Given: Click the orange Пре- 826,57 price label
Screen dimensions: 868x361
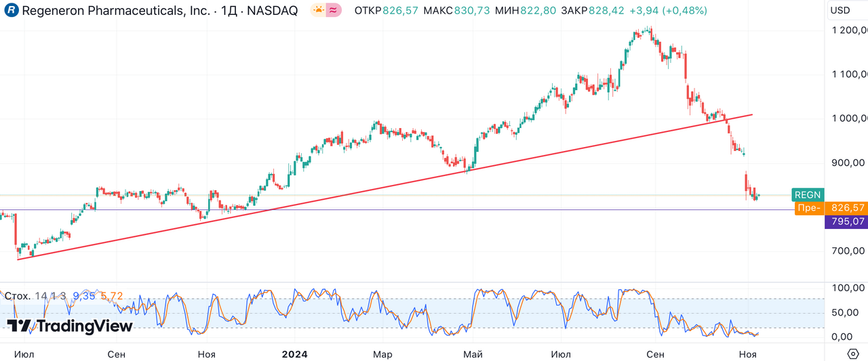Looking at the screenshot, I should pos(831,208).
